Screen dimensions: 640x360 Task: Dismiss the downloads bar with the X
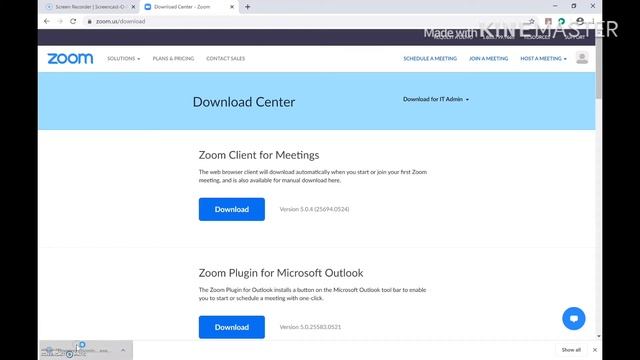(x=595, y=350)
